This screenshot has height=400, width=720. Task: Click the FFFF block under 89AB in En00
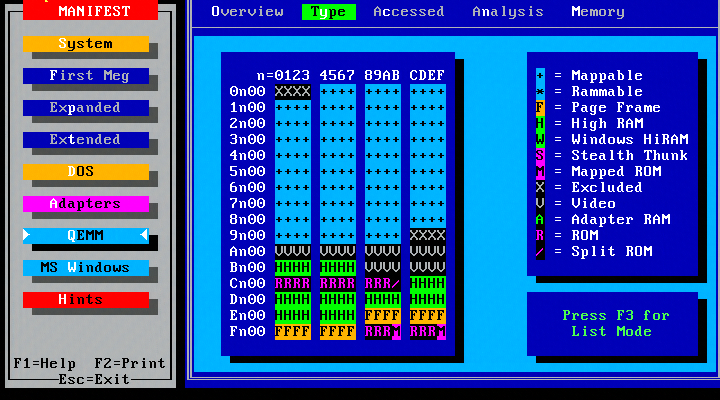coord(382,315)
